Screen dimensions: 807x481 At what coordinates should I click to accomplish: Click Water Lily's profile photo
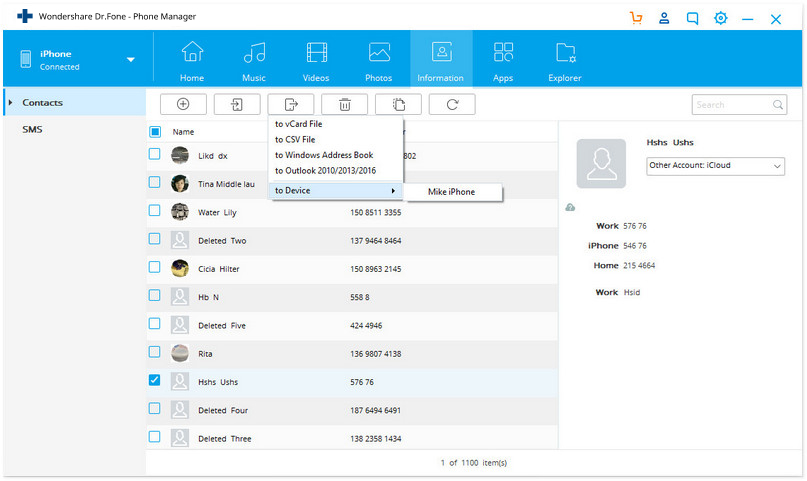180,211
